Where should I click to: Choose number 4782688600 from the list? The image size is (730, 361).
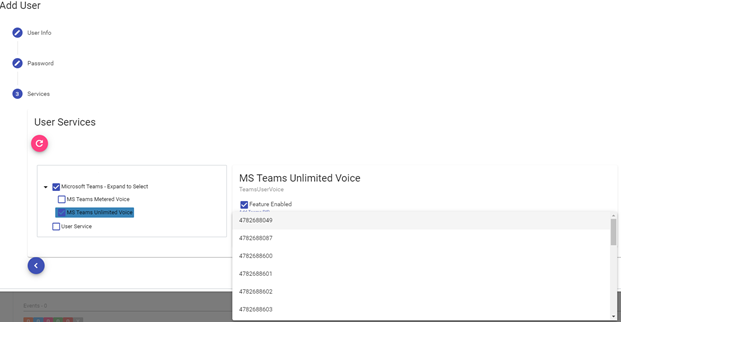coord(421,256)
